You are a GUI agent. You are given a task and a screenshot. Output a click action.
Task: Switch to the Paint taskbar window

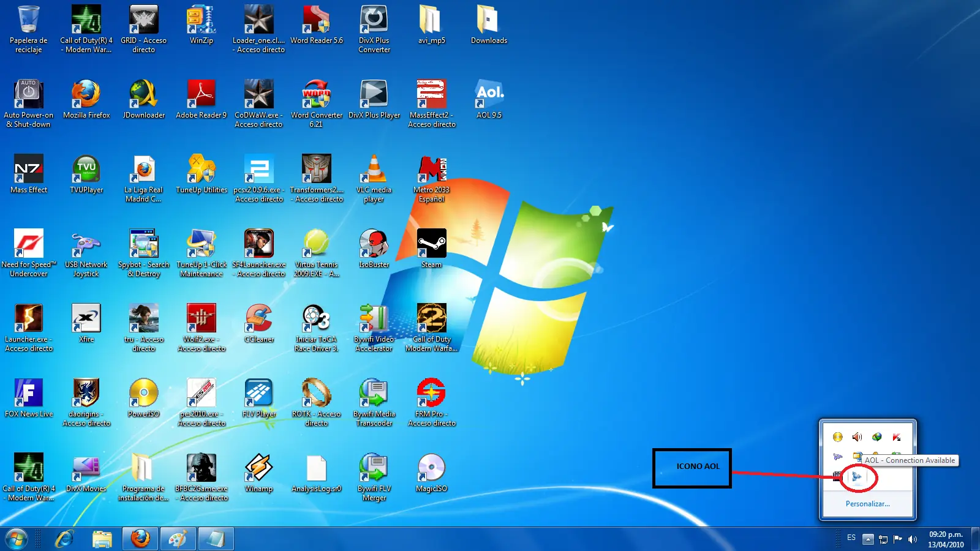point(178,539)
